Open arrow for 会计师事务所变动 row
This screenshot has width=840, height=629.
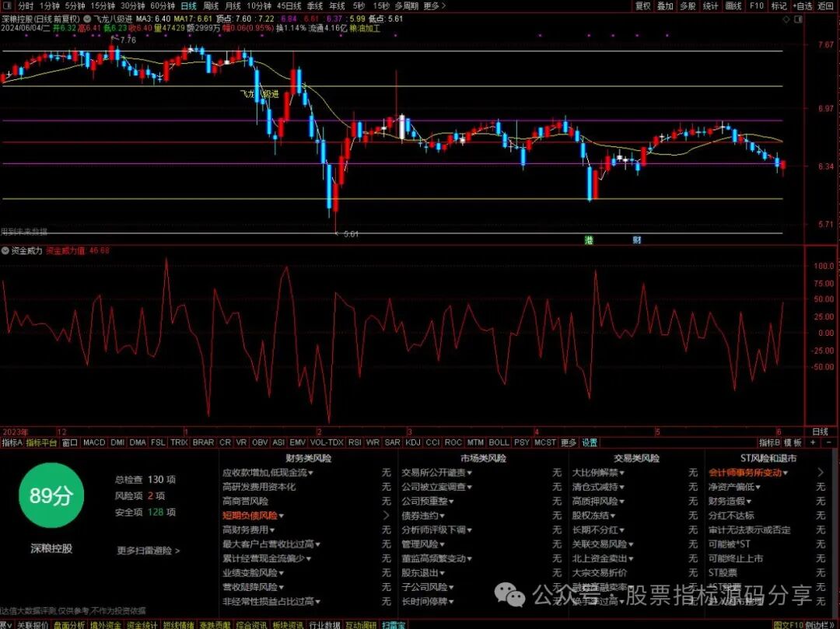(821, 473)
